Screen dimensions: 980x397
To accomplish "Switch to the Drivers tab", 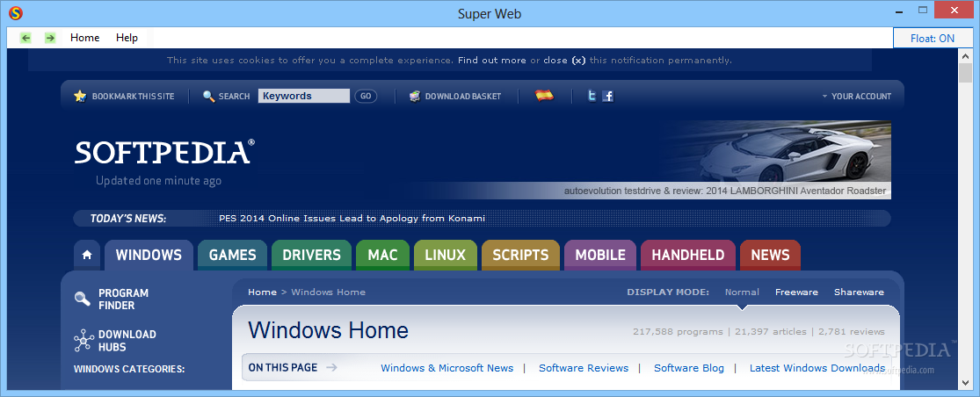I will [x=311, y=255].
